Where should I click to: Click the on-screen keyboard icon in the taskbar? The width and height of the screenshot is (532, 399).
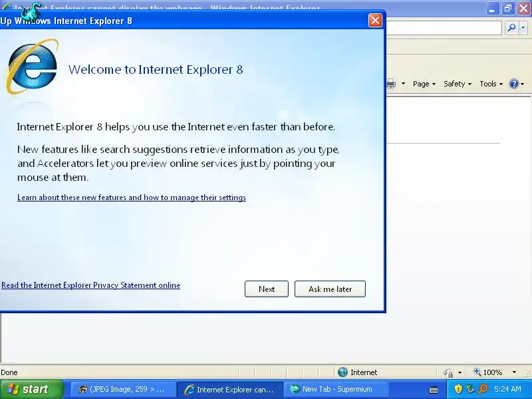pos(434,390)
